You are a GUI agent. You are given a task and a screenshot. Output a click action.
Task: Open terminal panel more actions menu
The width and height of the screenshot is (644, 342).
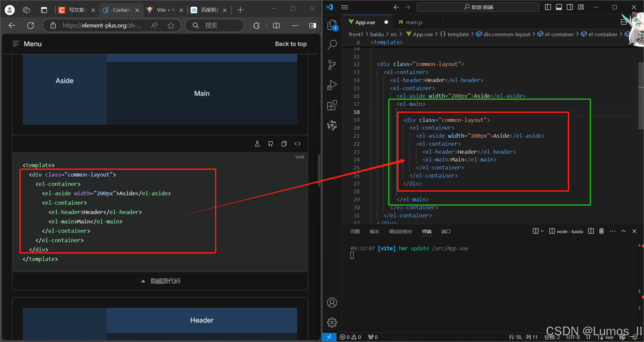[612, 231]
